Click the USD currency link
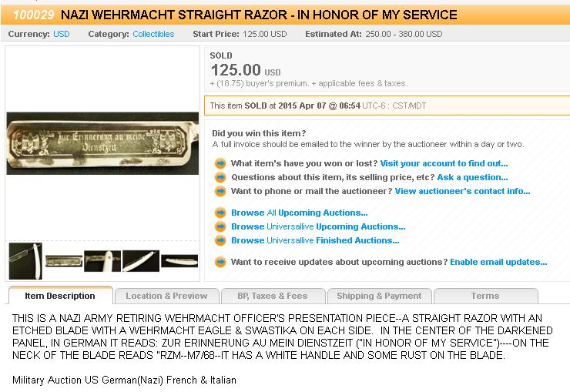Screen dimensions: 570x392 [x=61, y=34]
